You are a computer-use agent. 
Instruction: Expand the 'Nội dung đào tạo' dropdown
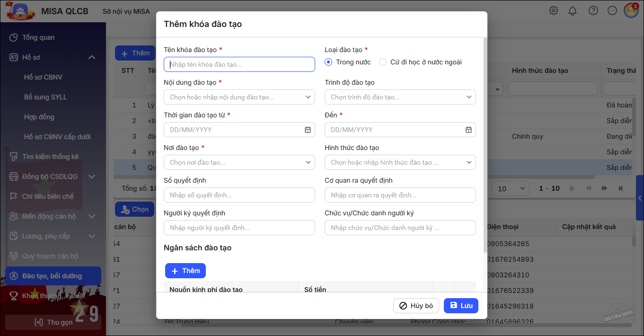click(x=308, y=97)
